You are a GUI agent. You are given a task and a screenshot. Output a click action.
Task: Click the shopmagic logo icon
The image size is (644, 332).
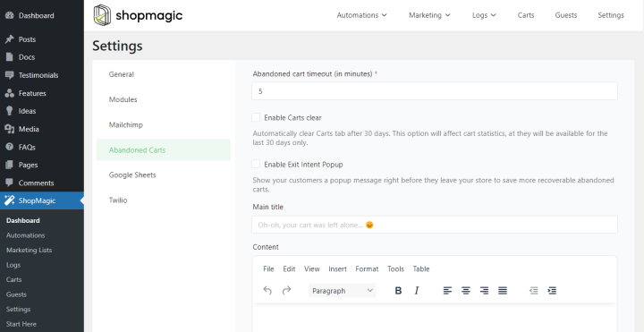tap(102, 15)
